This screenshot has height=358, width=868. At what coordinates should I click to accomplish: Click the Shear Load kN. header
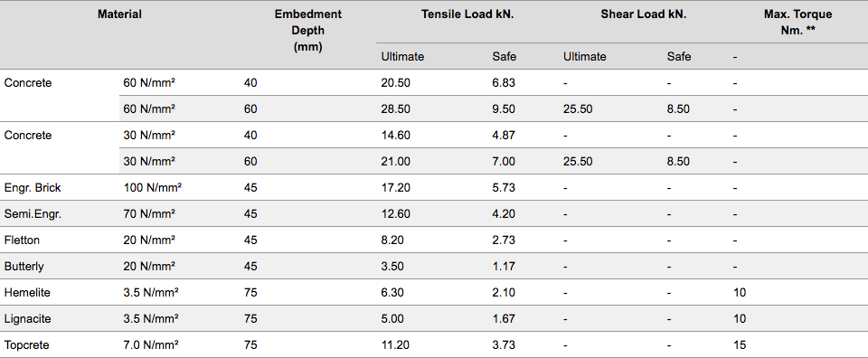[x=643, y=14]
